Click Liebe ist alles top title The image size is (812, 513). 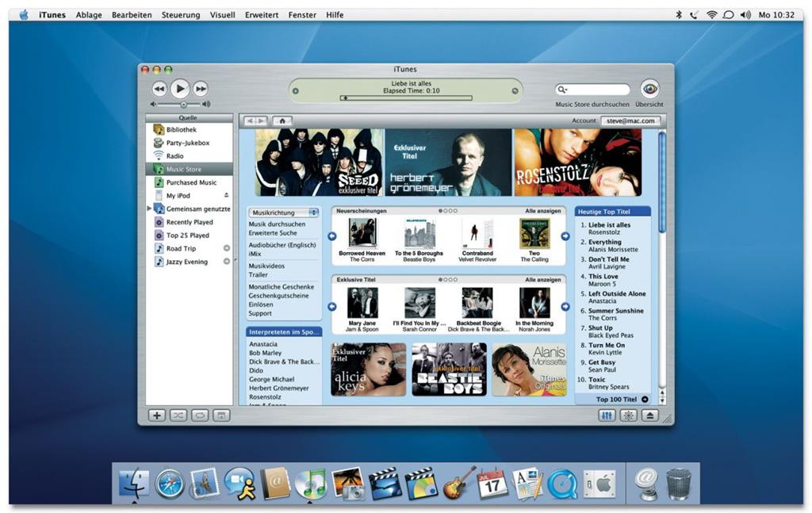click(609, 225)
